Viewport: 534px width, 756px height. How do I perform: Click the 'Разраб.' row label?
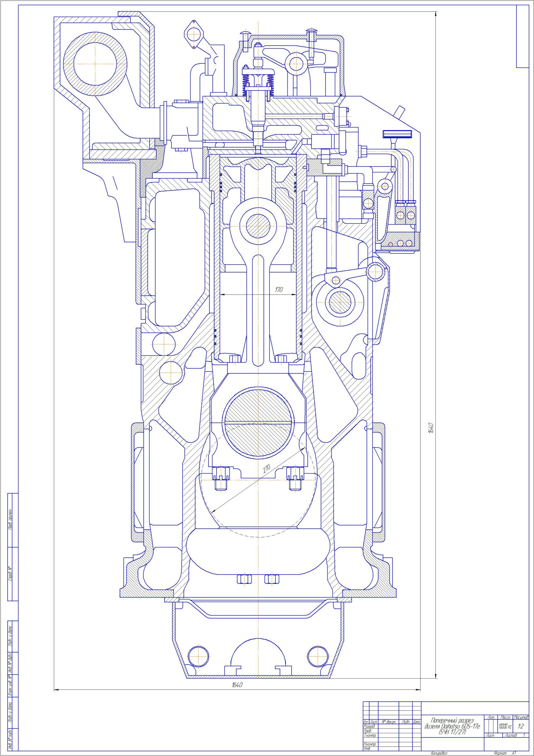click(369, 726)
